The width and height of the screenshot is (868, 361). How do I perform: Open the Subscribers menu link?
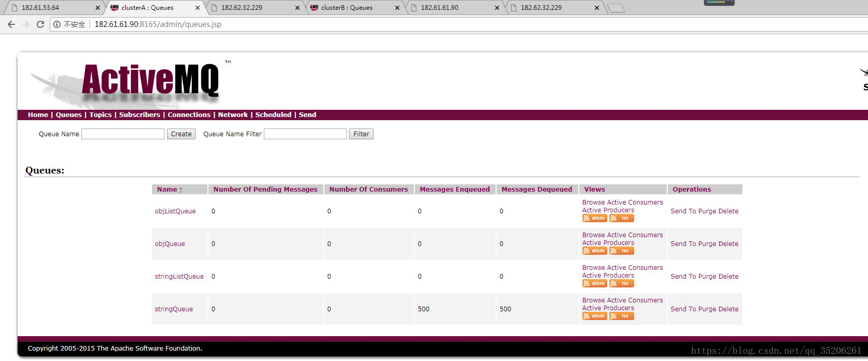point(140,115)
